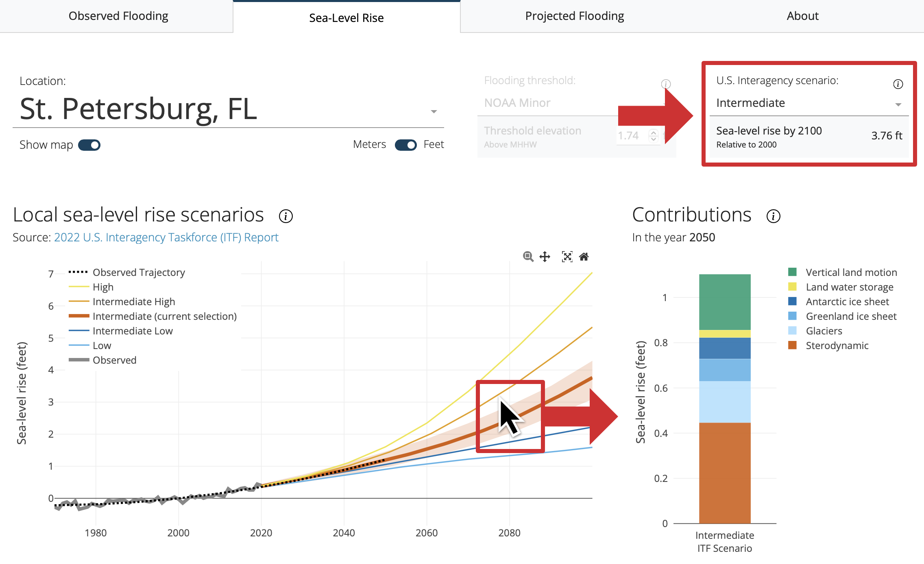The height and width of the screenshot is (564, 924).
Task: Click the info icon next to Contributions
Action: tap(773, 216)
